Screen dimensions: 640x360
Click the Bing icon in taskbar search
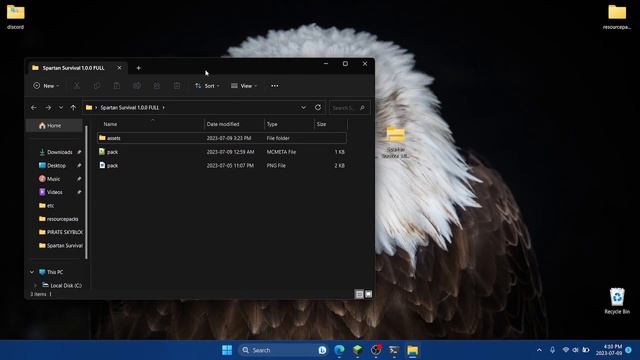pos(322,350)
